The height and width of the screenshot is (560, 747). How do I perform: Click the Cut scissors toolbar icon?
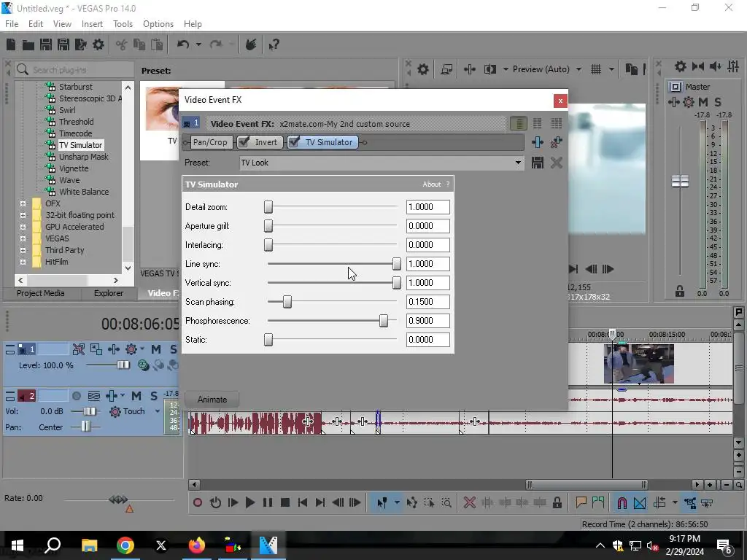[122, 44]
